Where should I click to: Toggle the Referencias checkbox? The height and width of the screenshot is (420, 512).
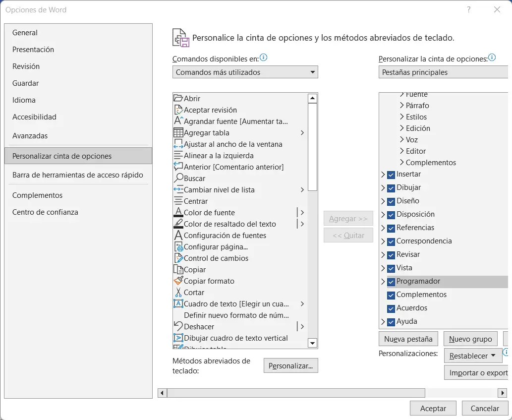(391, 228)
